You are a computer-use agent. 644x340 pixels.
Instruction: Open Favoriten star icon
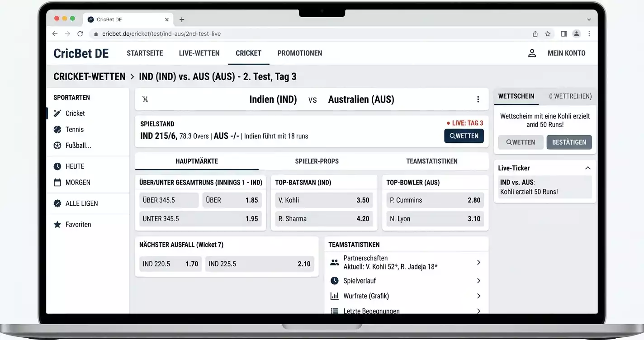[57, 224]
